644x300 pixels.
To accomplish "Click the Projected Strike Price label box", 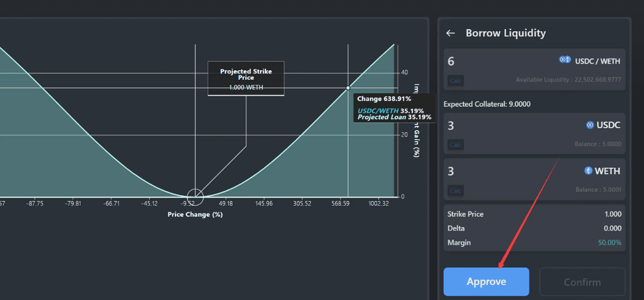I will tap(246, 78).
